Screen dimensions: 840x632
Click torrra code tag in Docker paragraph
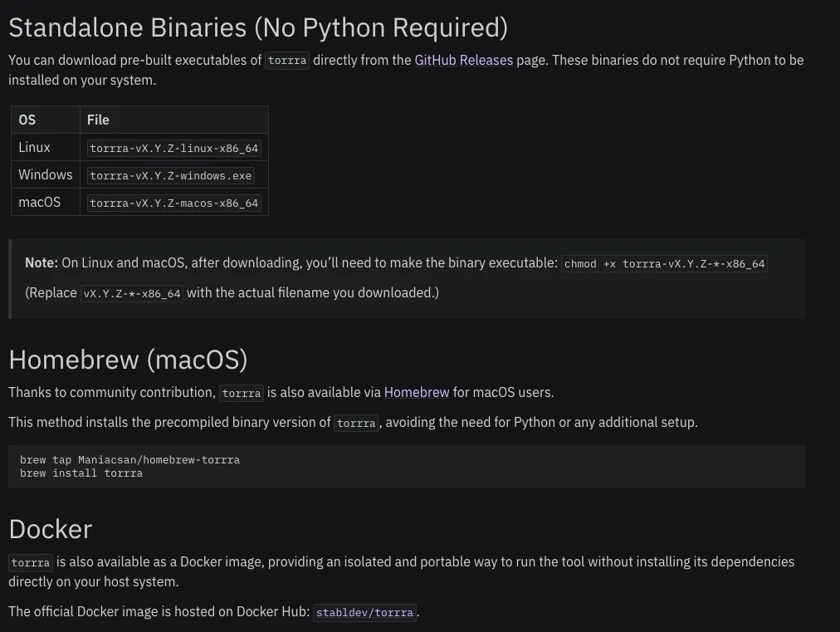click(x=31, y=563)
